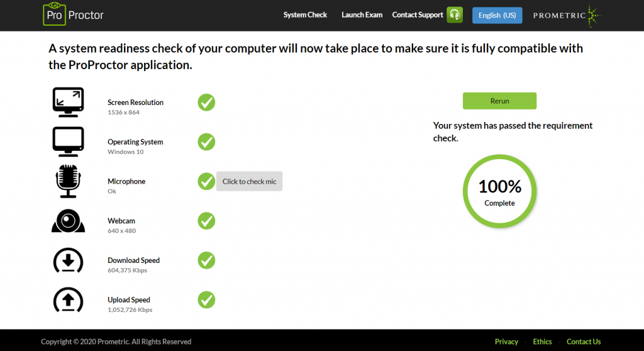
Task: Click the 'Click to check mic' button
Action: click(249, 181)
